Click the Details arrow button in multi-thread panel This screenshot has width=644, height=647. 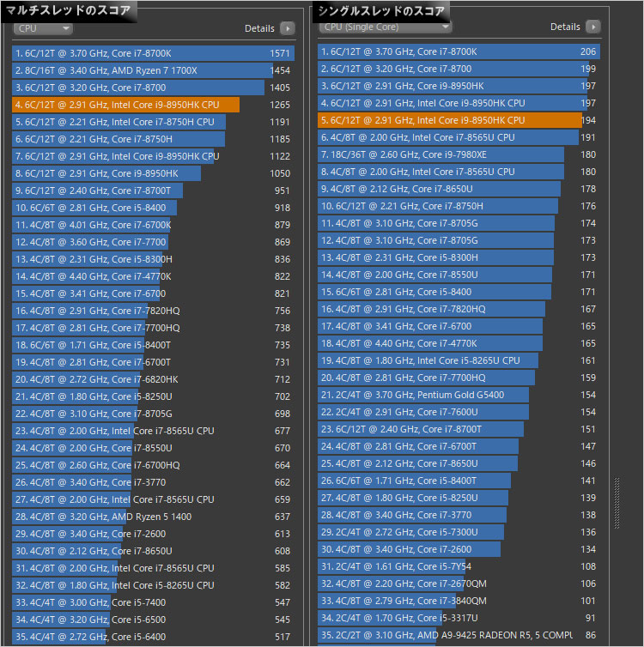pyautogui.click(x=288, y=28)
